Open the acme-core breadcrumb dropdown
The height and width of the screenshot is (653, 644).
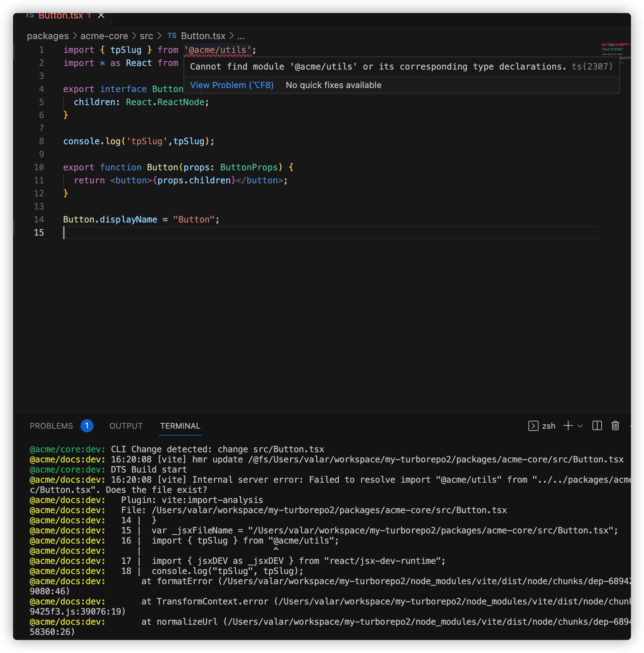(x=104, y=36)
